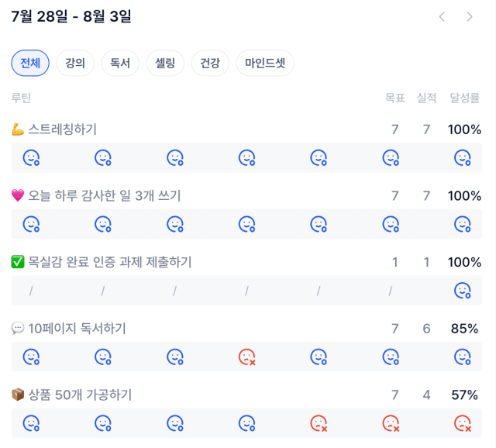Click first slash placeholder in 목실감 완료 row
496x448 pixels.
[31, 291]
